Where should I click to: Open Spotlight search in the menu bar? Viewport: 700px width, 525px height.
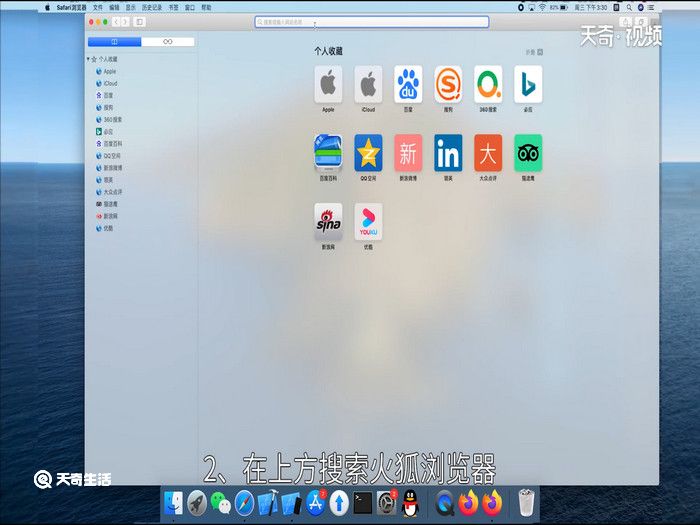pos(629,8)
